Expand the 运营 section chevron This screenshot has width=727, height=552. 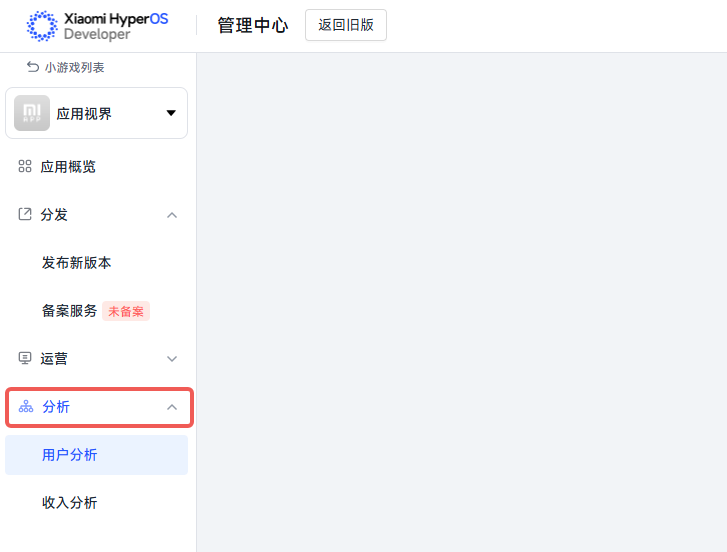coord(172,359)
